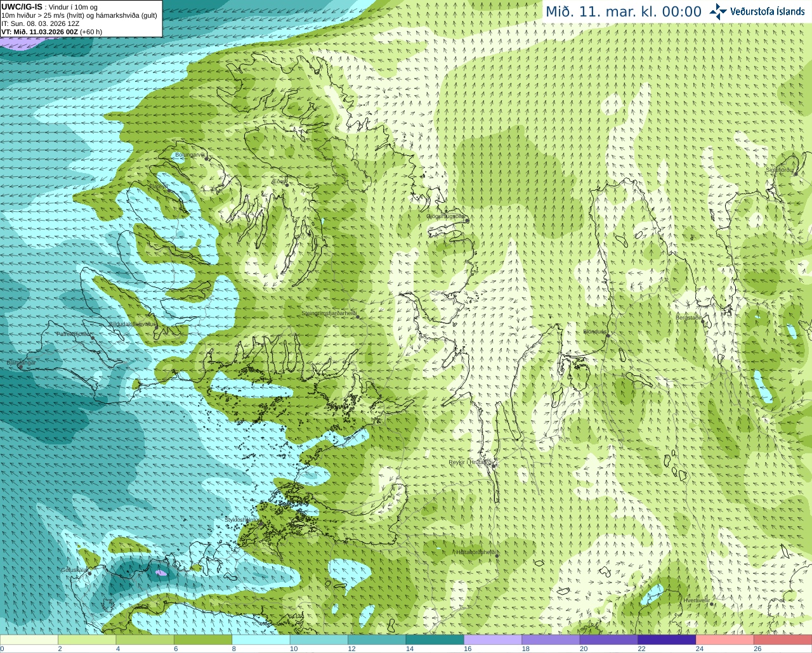
Task: Click the Æðey station label
Action: coord(278,181)
